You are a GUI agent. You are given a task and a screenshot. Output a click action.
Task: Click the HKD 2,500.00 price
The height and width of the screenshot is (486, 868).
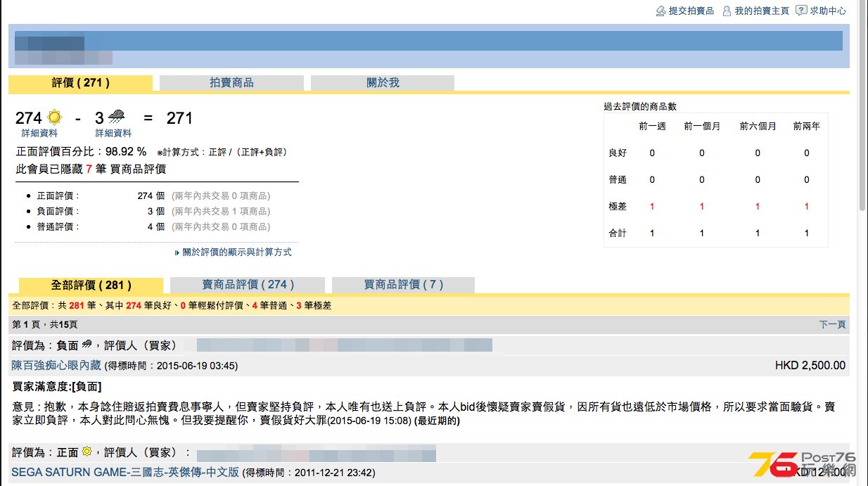(810, 366)
